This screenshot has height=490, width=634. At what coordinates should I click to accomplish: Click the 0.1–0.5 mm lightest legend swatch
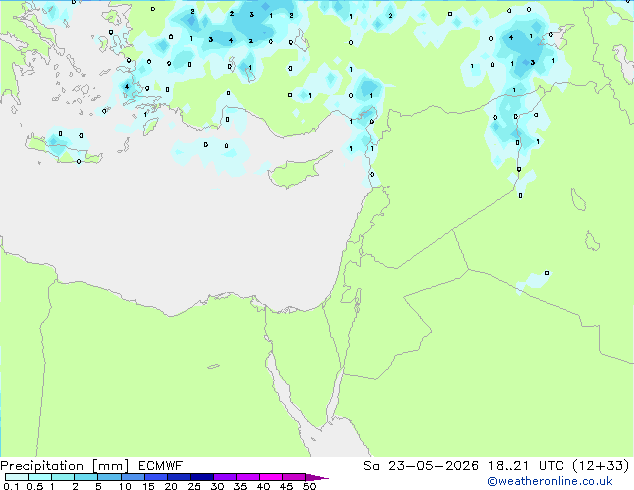pos(17,477)
